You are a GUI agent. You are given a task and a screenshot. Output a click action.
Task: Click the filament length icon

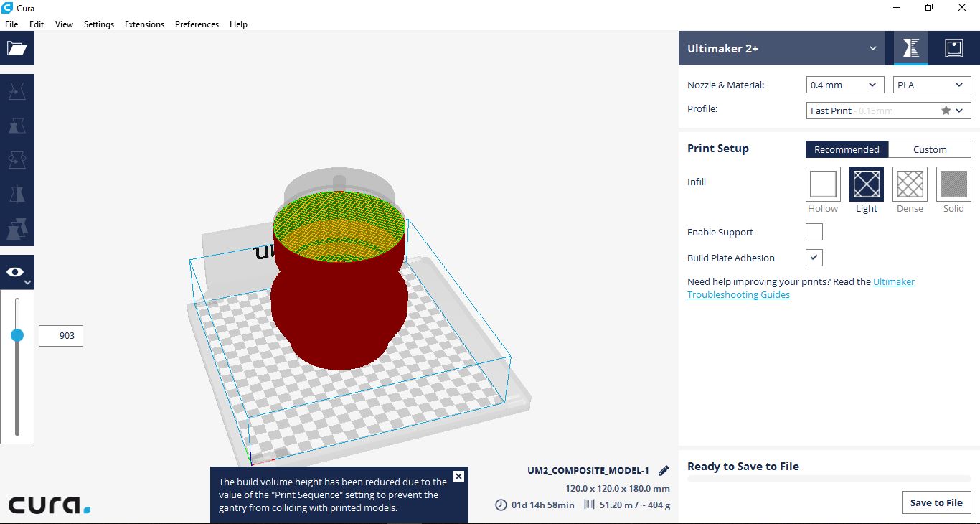[x=589, y=505]
